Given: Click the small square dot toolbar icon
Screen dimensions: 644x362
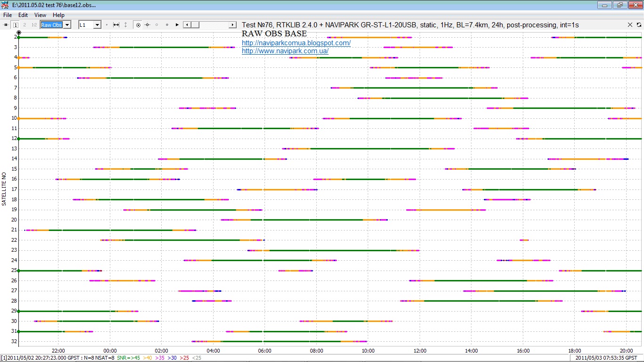Looking at the screenshot, I should point(107,25).
